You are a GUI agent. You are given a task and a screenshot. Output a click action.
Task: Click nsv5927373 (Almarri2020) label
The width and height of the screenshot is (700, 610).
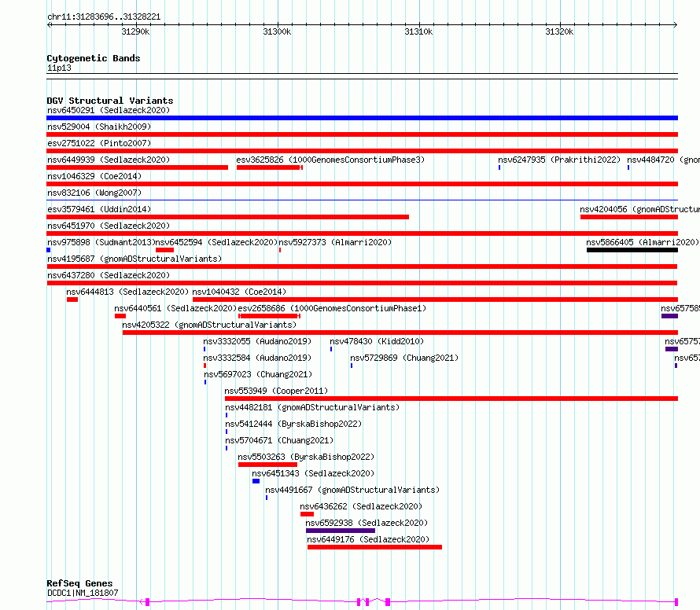335,242
